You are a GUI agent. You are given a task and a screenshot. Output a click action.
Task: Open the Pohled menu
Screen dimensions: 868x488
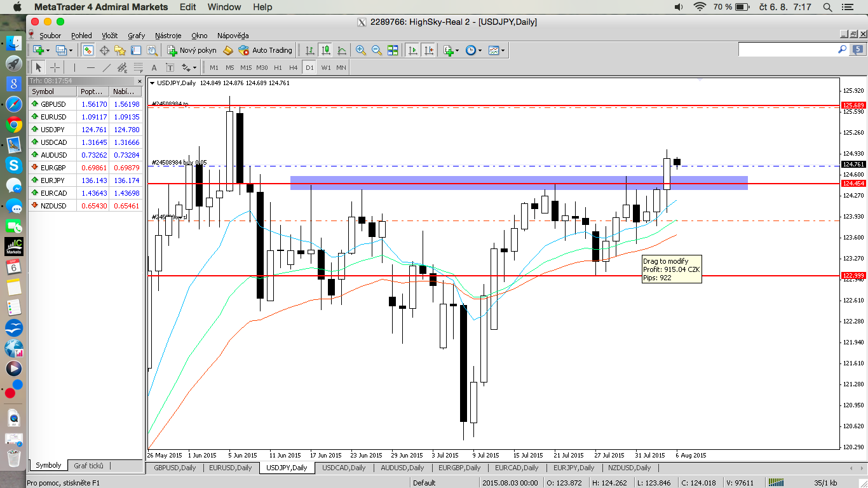click(81, 36)
